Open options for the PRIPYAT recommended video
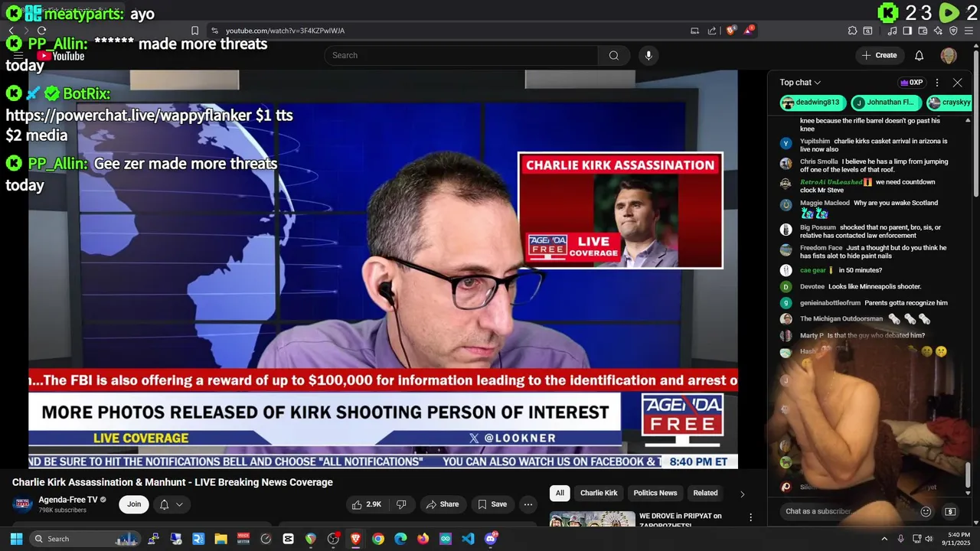This screenshot has height=551, width=980. [750, 518]
